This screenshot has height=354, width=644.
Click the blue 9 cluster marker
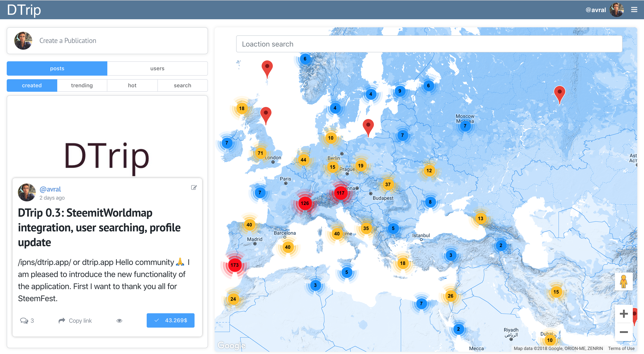click(x=400, y=91)
